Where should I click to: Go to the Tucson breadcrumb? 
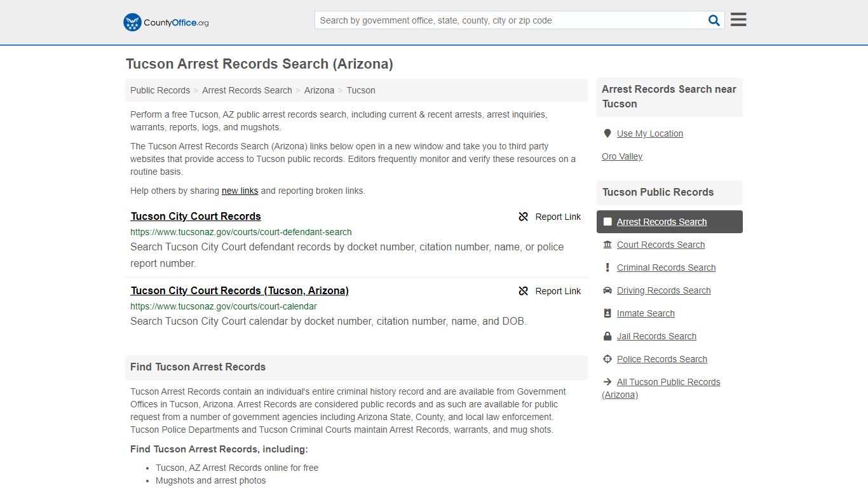361,90
